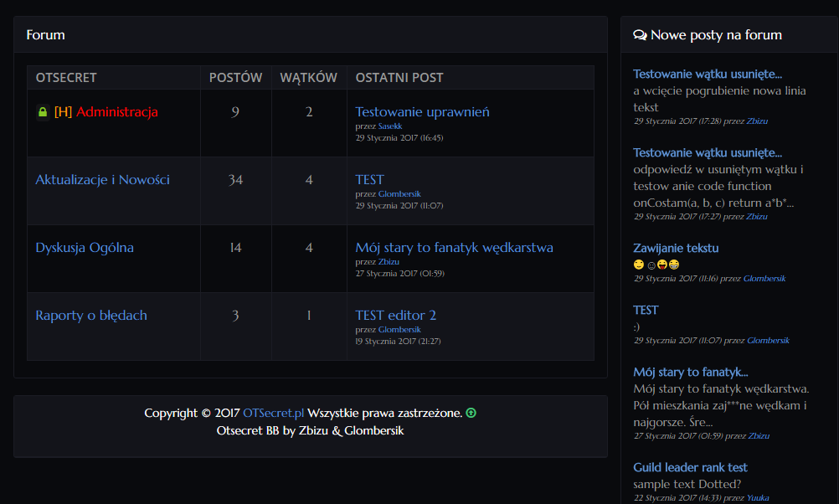Viewport: 839px width, 504px height.
Task: Open the sidebar Testowanie wątku post from 17:28
Action: coord(708,75)
